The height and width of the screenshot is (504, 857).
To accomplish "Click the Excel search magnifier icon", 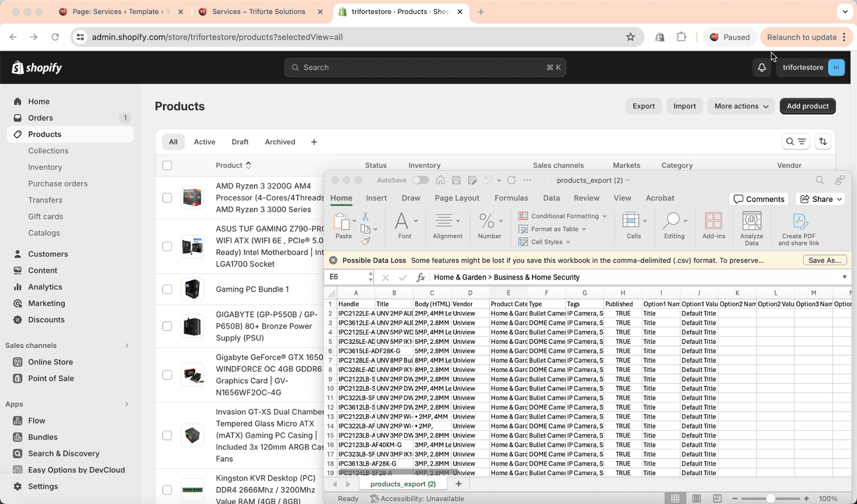I will (x=820, y=180).
